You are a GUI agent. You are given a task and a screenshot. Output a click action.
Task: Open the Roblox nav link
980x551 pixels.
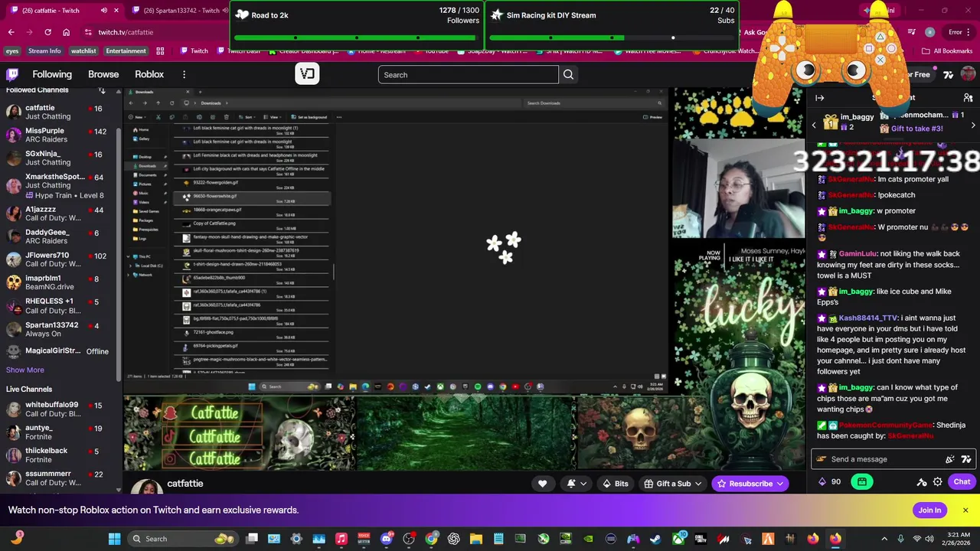pyautogui.click(x=149, y=74)
